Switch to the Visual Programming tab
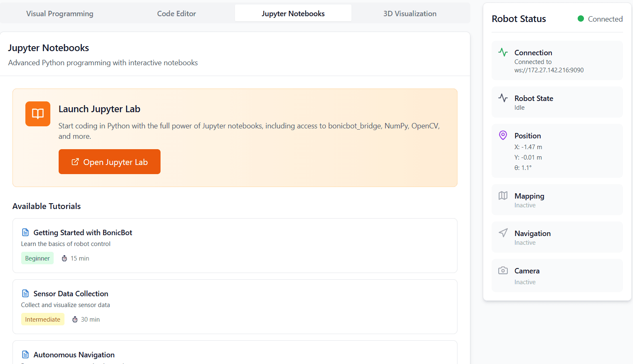The image size is (633, 364). (59, 13)
